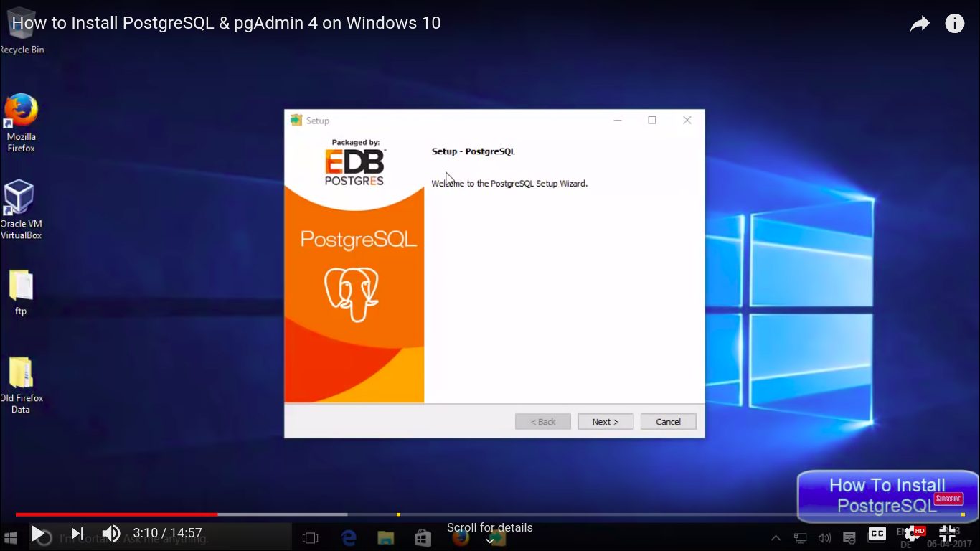Image resolution: width=980 pixels, height=551 pixels.
Task: Click the video title link
Action: click(227, 23)
